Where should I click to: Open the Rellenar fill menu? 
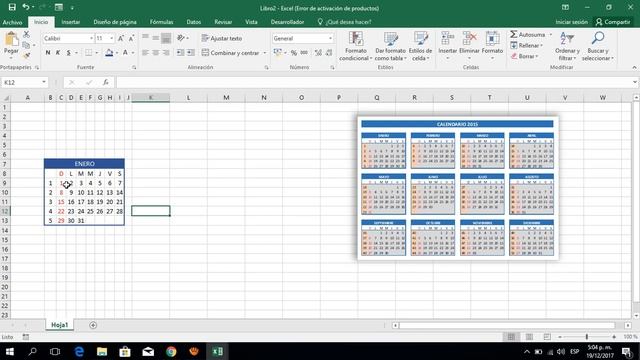[527, 45]
